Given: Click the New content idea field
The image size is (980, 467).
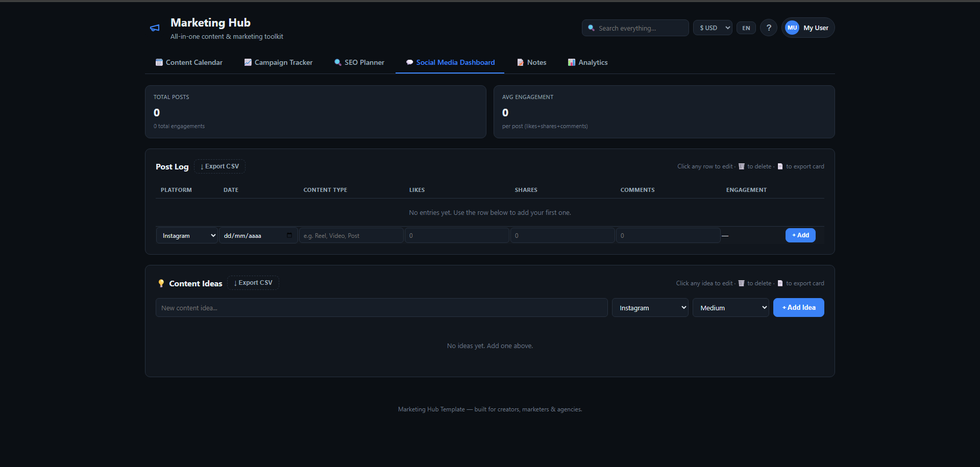Looking at the screenshot, I should [x=382, y=308].
